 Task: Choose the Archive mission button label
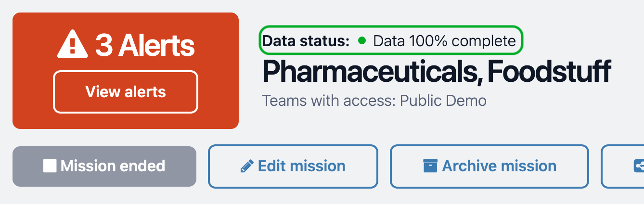[499, 166]
